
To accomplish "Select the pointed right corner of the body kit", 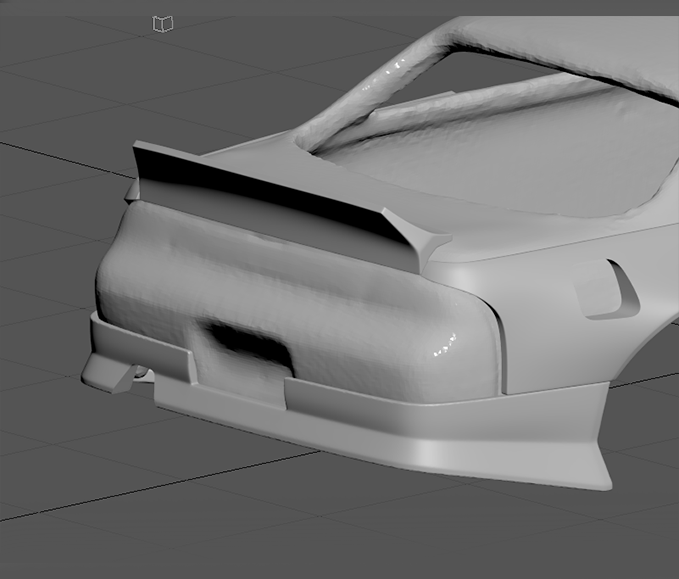I will [598, 475].
